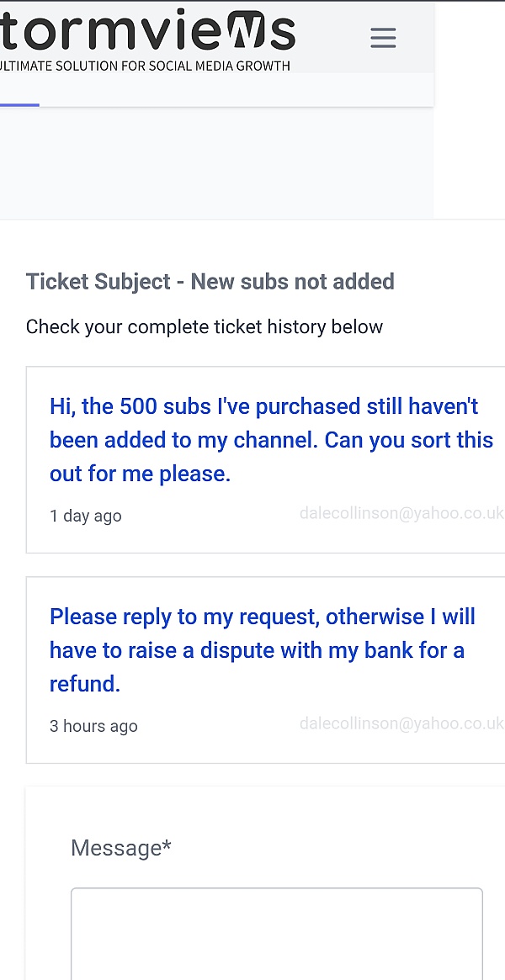
Task: Click the '3 hours ago' timestamp
Action: coord(93,726)
